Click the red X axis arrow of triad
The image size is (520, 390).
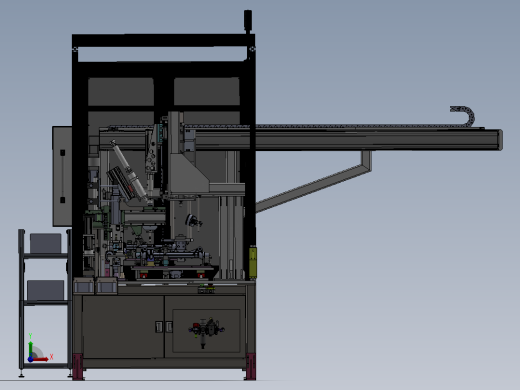coord(41,359)
